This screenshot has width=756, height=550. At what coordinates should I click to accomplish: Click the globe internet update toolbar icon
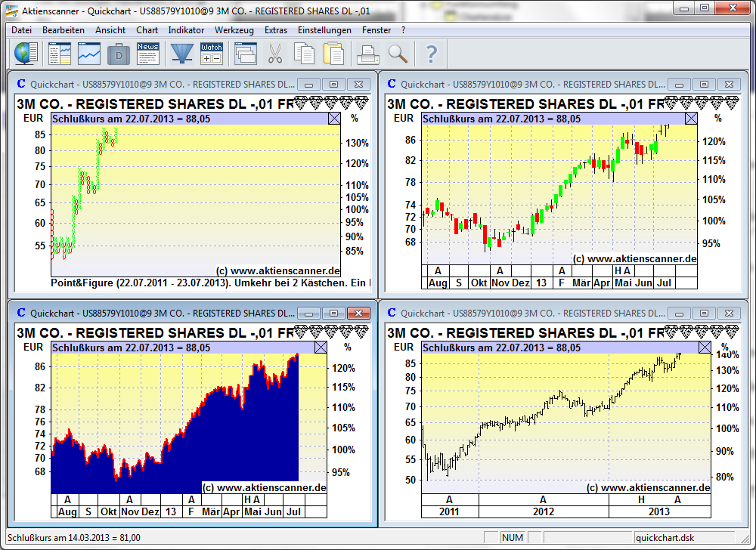pos(26,54)
